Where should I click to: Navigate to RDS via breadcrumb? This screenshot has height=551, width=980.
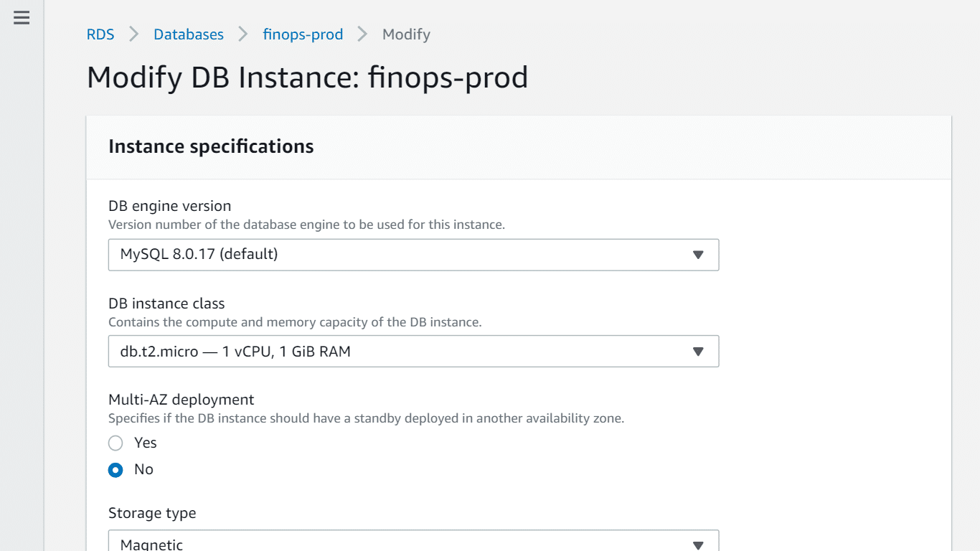click(100, 34)
